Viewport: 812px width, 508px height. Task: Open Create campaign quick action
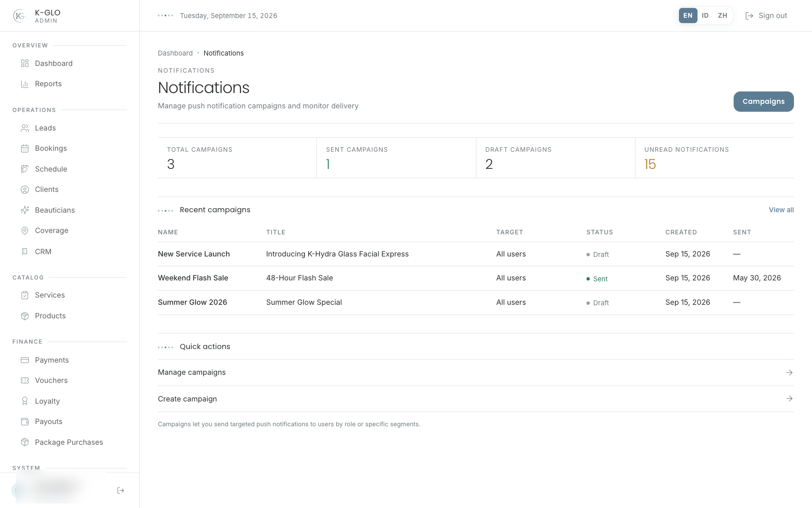pos(475,399)
